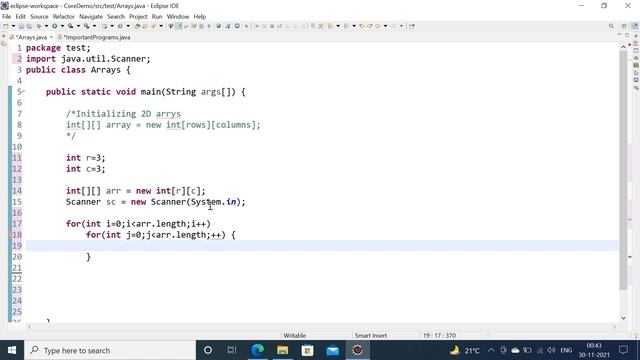
Task: Click the Open Type icon
Action: click(138, 26)
